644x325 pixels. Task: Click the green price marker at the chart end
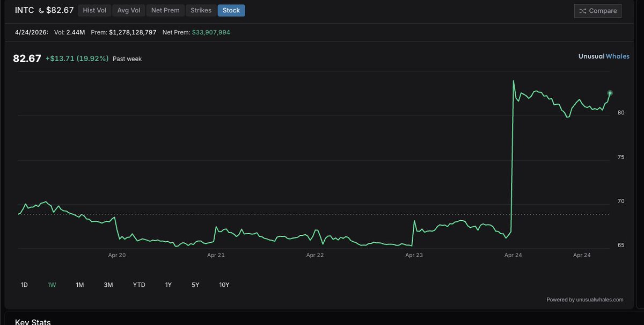[x=610, y=93]
